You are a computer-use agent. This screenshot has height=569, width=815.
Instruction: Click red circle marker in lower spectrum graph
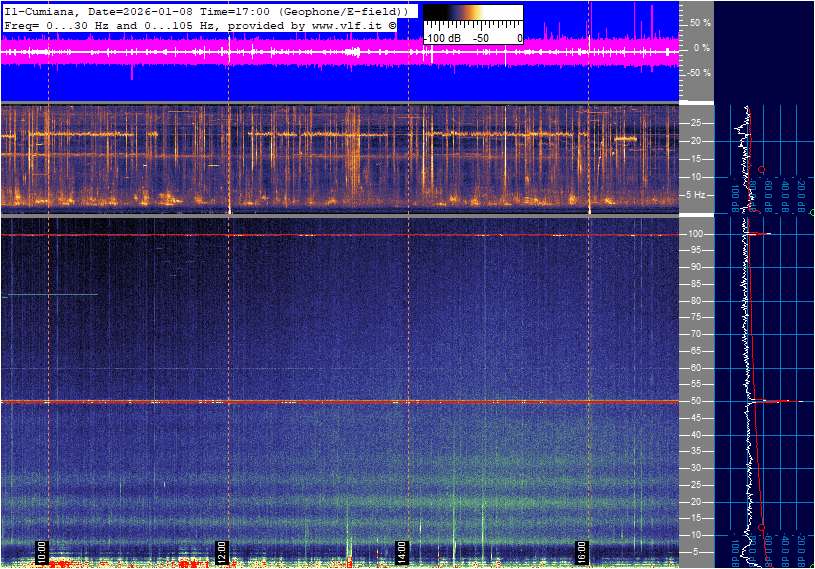tap(761, 527)
